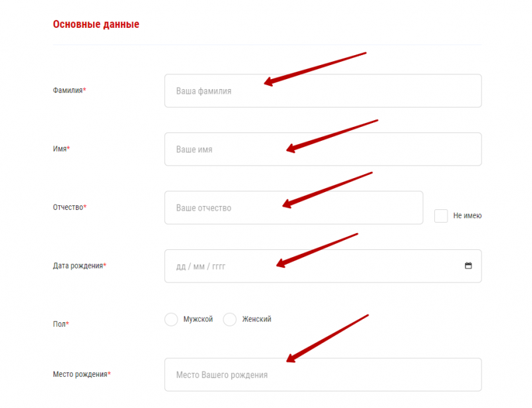Click the "Не имею" label text

pyautogui.click(x=467, y=215)
